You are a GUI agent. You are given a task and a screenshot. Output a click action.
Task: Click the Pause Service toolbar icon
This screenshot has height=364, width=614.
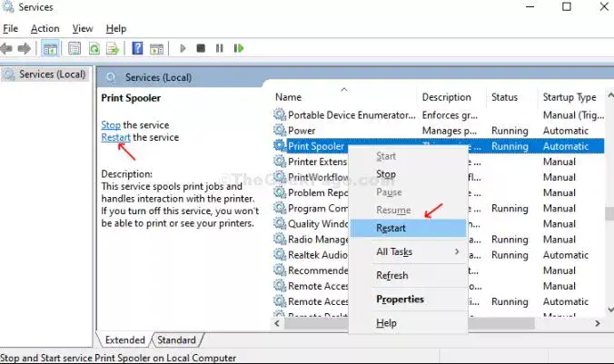(219, 48)
